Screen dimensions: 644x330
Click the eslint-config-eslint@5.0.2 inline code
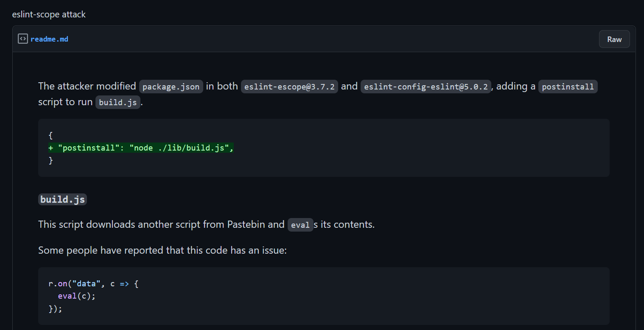coord(426,87)
